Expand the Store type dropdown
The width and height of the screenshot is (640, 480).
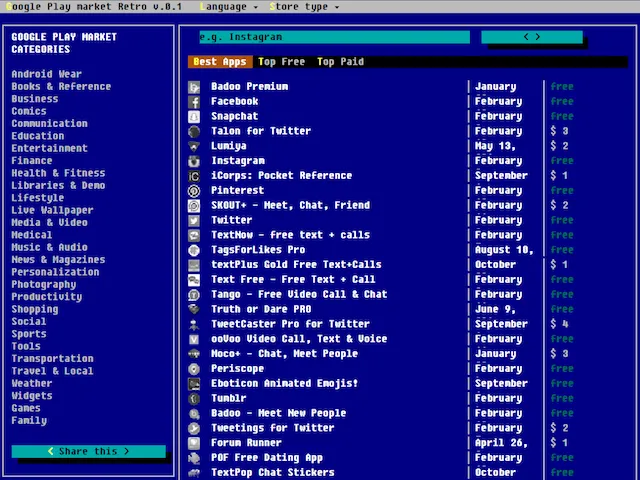pyautogui.click(x=306, y=7)
